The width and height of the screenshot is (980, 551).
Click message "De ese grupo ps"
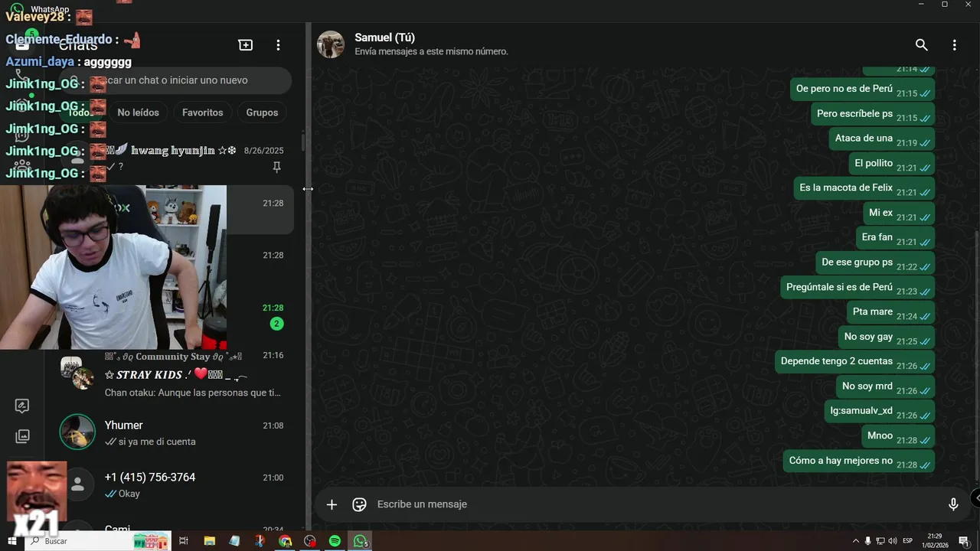875,262
